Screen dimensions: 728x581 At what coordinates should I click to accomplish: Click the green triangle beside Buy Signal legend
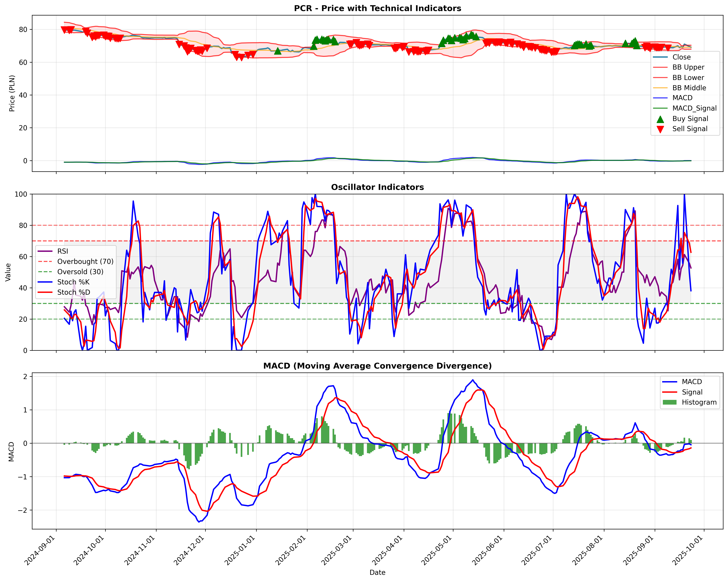coord(660,119)
